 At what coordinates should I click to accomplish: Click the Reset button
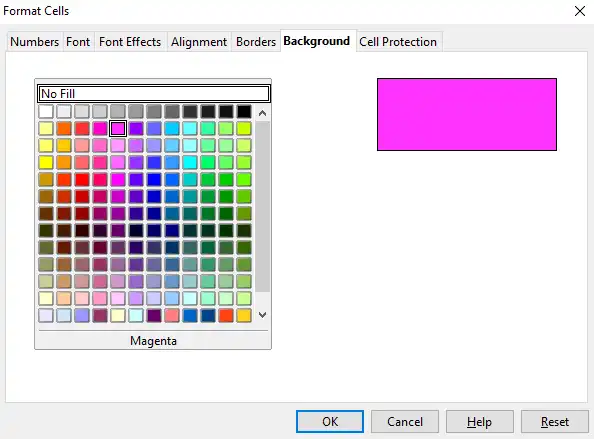point(555,422)
